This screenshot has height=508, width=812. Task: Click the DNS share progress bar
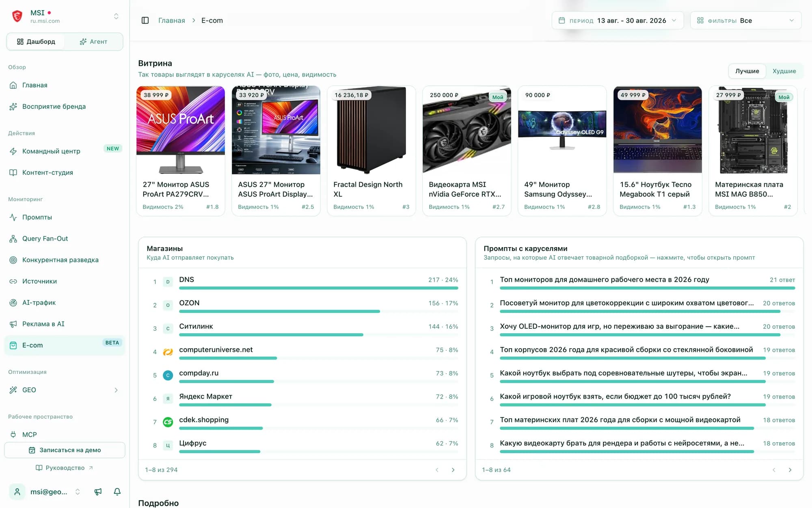319,288
